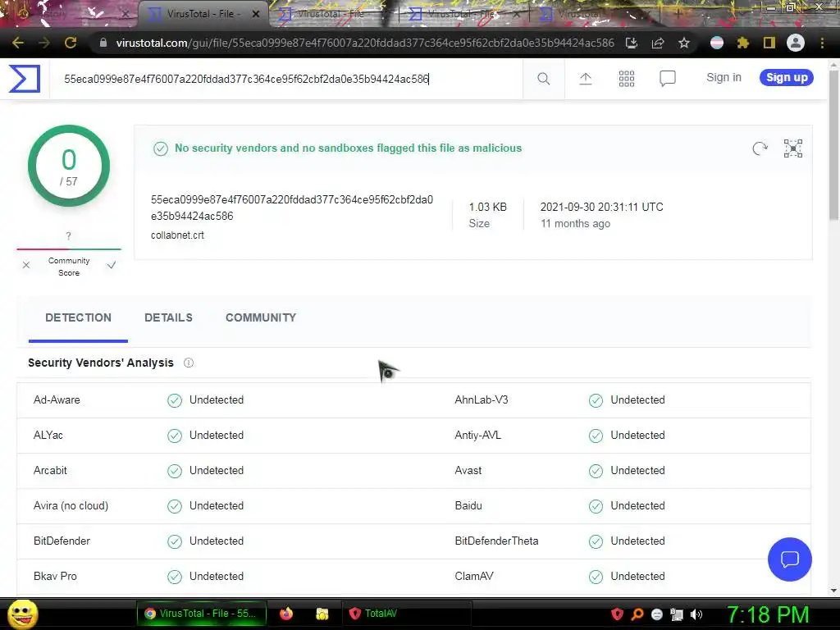Screen dimensions: 840x630
Task: Vote harmless with the checkmark community icon
Action: coord(112,265)
